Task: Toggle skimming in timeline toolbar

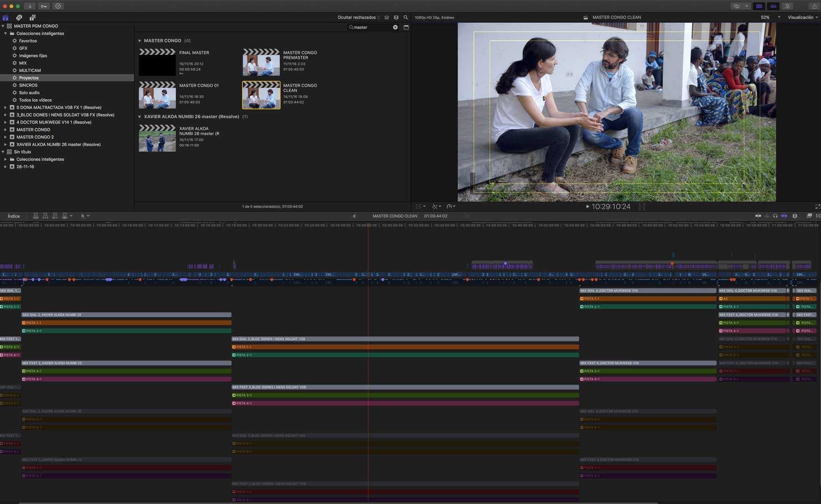Action: (758, 216)
